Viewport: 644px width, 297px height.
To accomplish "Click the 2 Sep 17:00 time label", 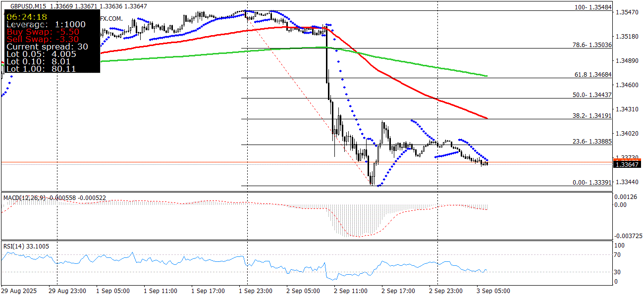I will pos(398,291).
